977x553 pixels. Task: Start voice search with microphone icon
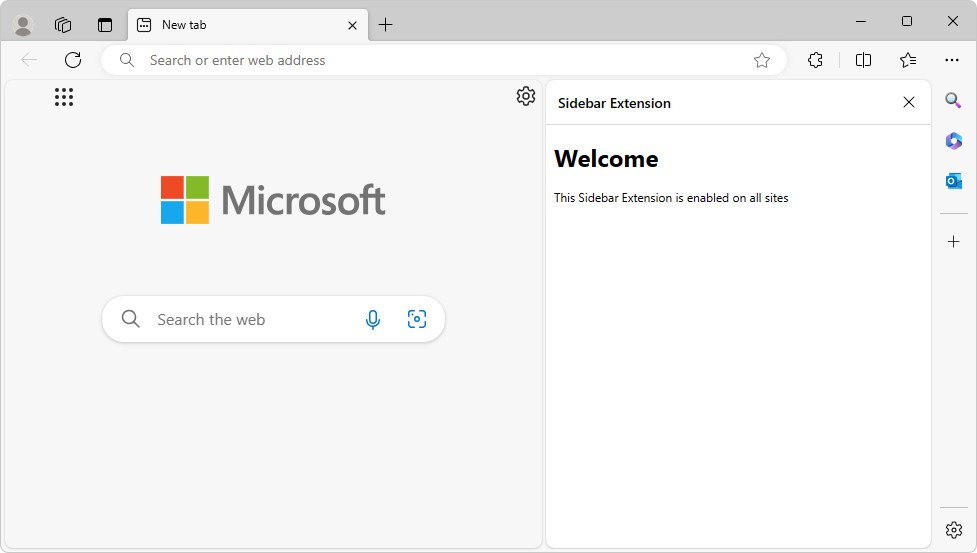point(373,319)
